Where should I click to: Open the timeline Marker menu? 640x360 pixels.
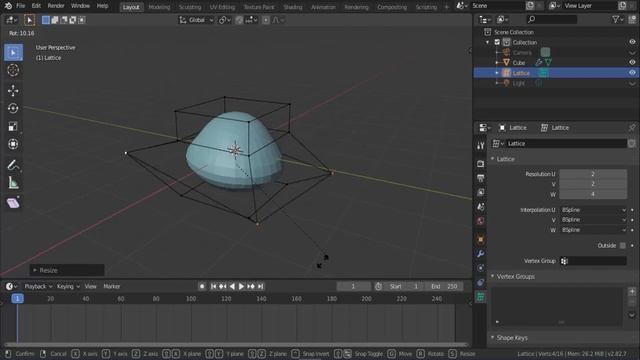[111, 287]
